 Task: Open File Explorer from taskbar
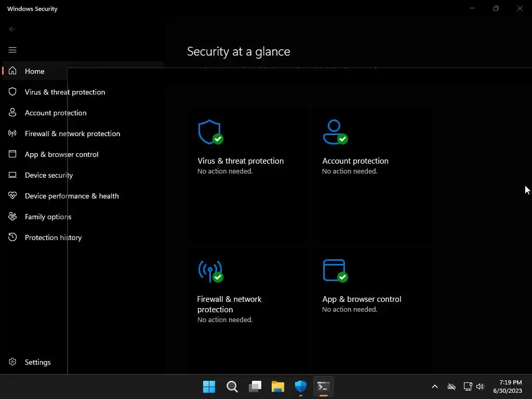278,387
